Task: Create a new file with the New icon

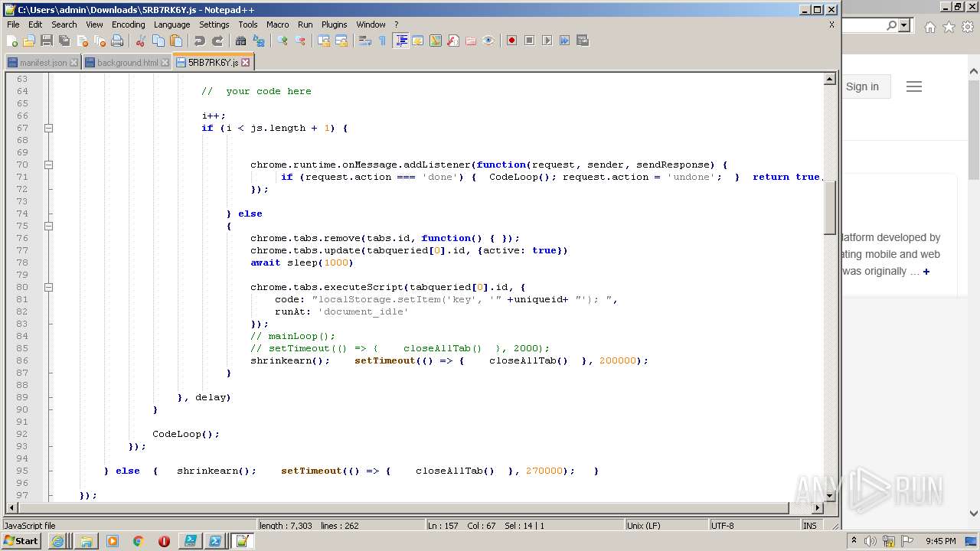Action: click(x=12, y=41)
